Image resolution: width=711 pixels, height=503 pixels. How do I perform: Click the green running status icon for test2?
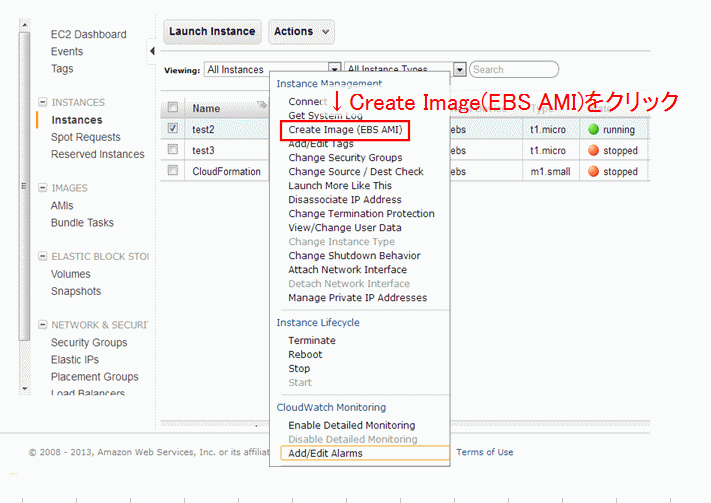pyautogui.click(x=594, y=129)
